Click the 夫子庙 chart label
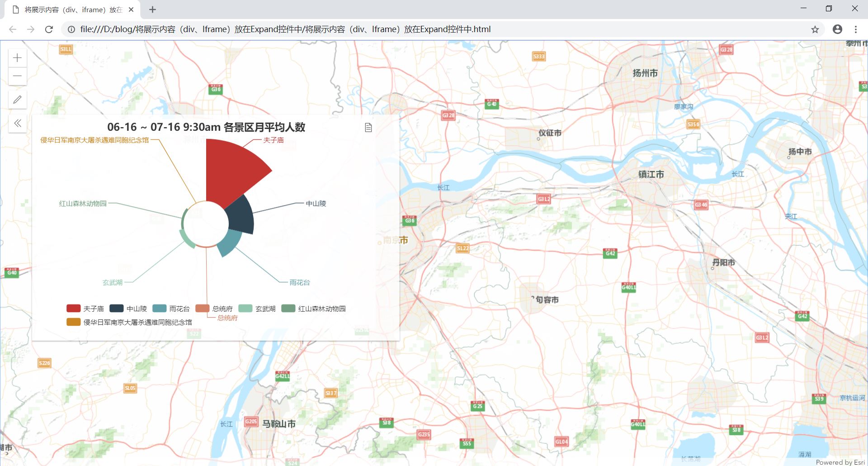This screenshot has height=466, width=868. point(274,140)
